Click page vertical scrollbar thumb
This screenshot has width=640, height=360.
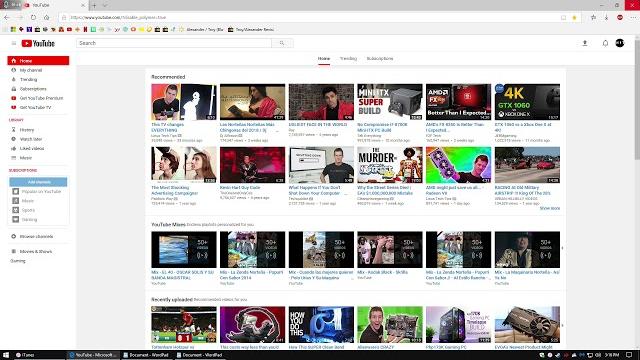637,100
